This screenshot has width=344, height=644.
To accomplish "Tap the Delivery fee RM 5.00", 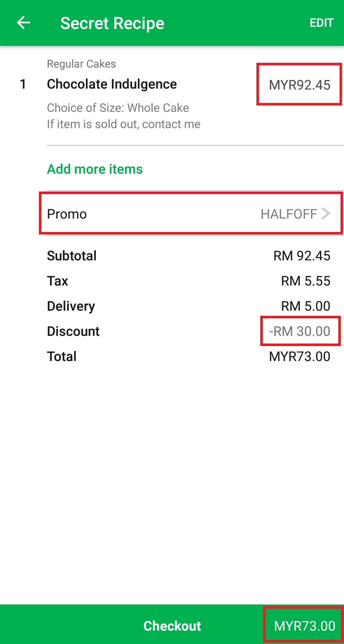I will [305, 306].
